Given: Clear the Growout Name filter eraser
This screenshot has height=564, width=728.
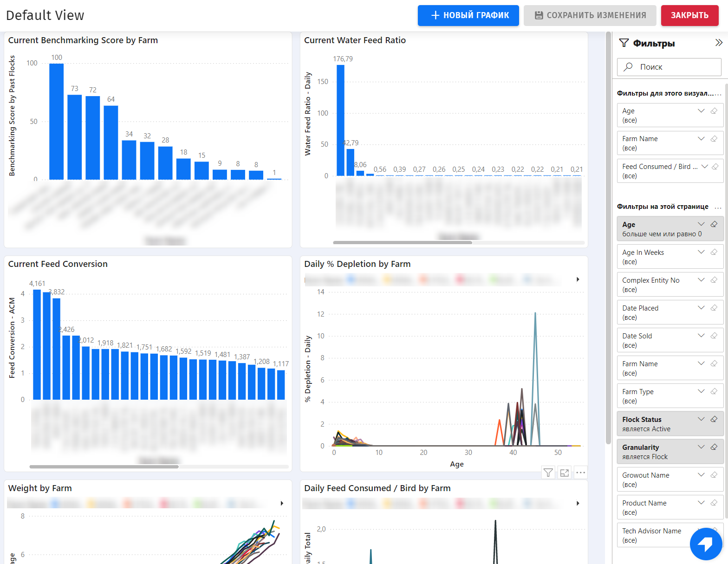Looking at the screenshot, I should [714, 475].
